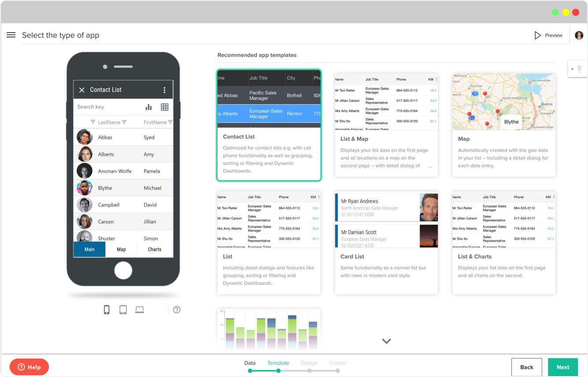Close the Contact List in phone preview
Viewport: 588px width, 377px height.
point(82,90)
